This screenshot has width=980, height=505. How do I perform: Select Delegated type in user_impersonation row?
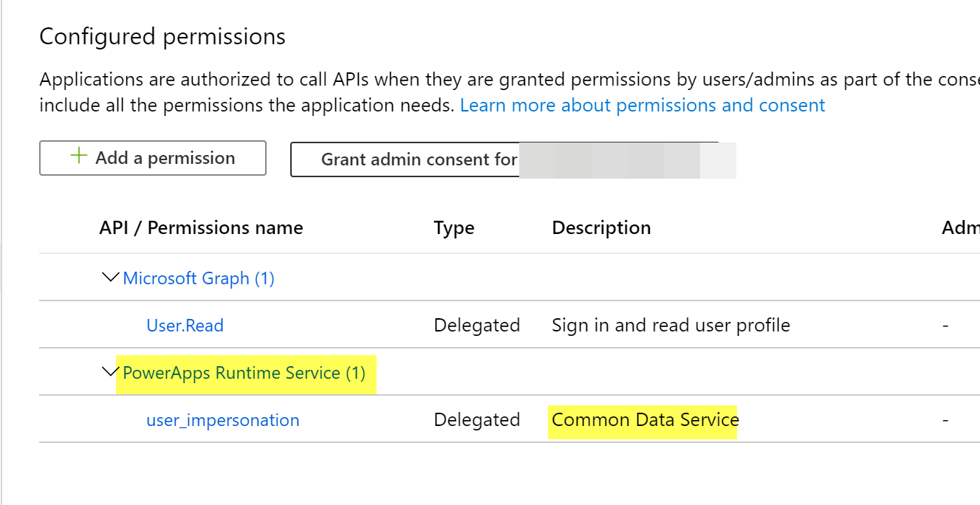click(477, 420)
